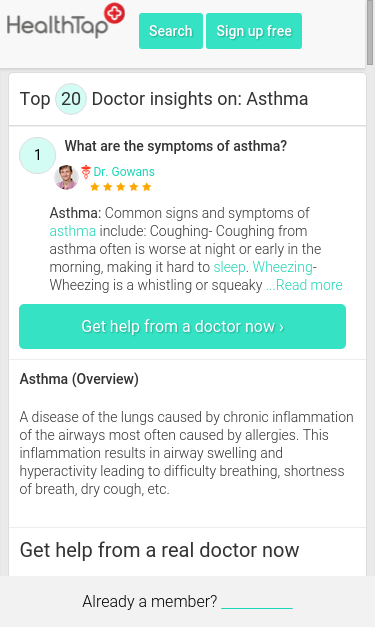Open Dr. Gowans profile link
375x627 pixels.
point(124,172)
